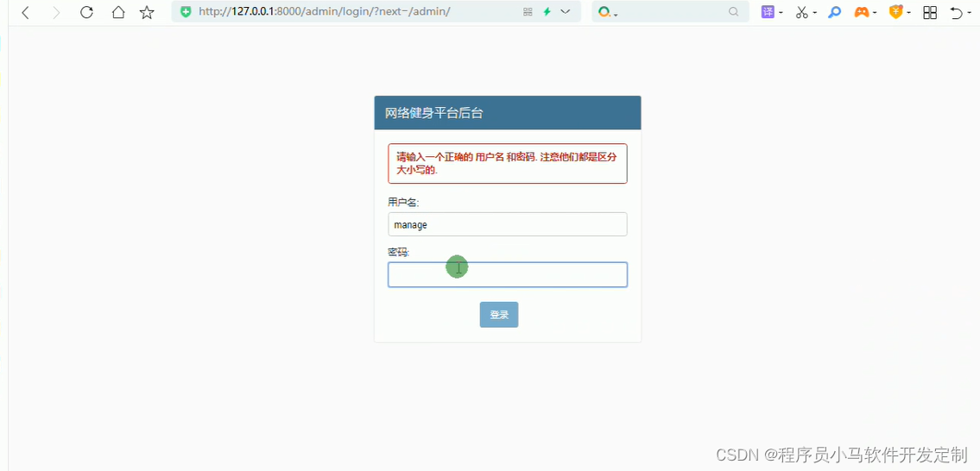Open the wallet shield dropdown arrow
This screenshot has height=471, width=980.
pos(908,12)
